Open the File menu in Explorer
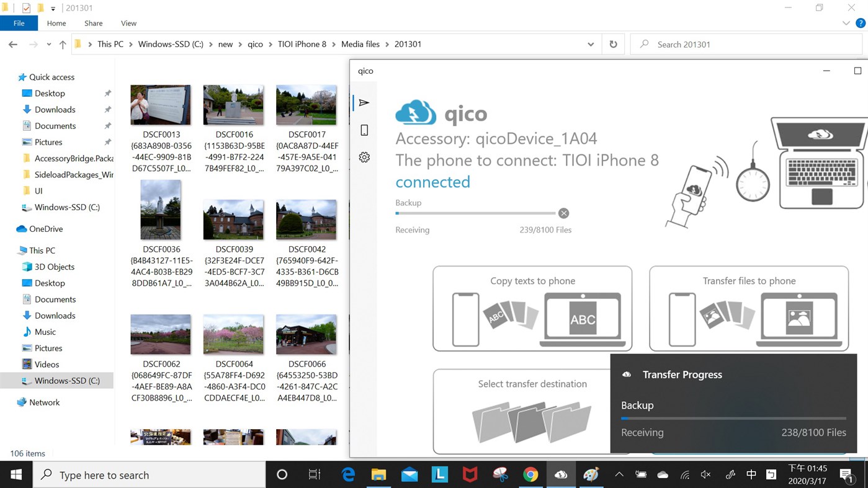Image resolution: width=868 pixels, height=488 pixels. (19, 22)
